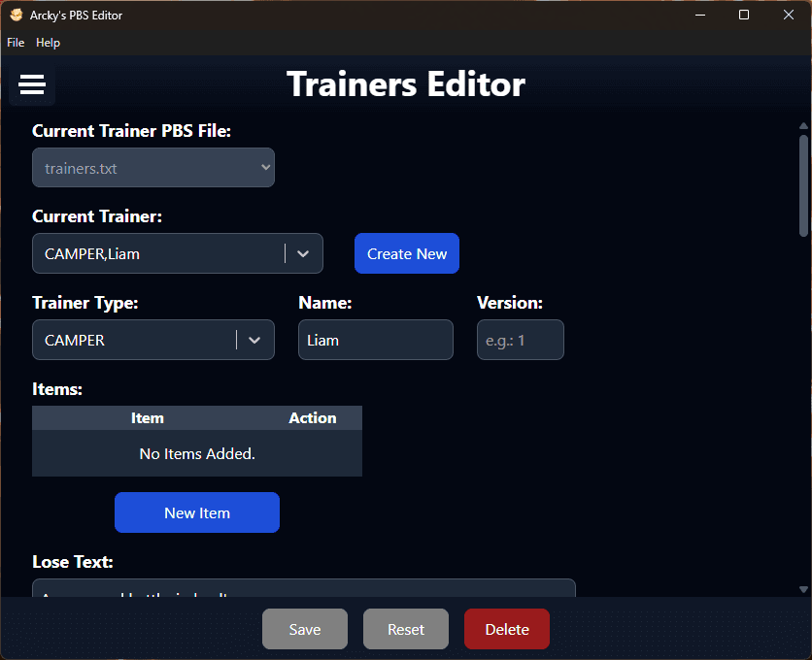Open the File menu
The width and height of the screenshot is (812, 660).
pos(16,43)
